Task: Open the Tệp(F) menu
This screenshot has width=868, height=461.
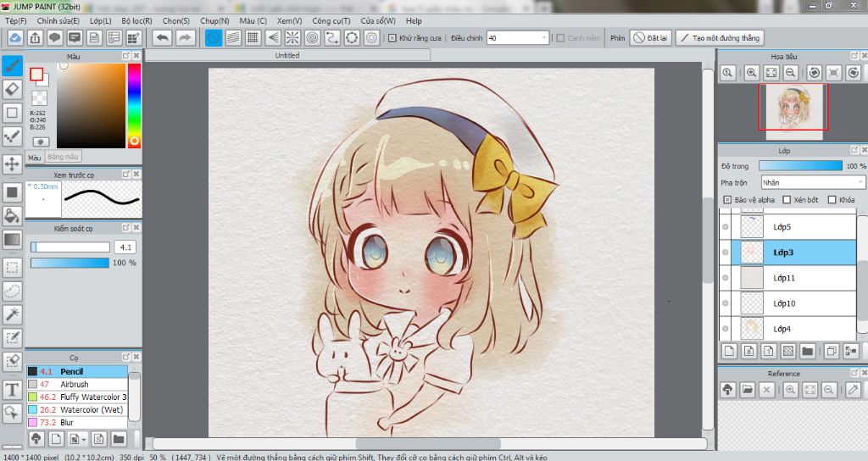Action: tap(15, 21)
